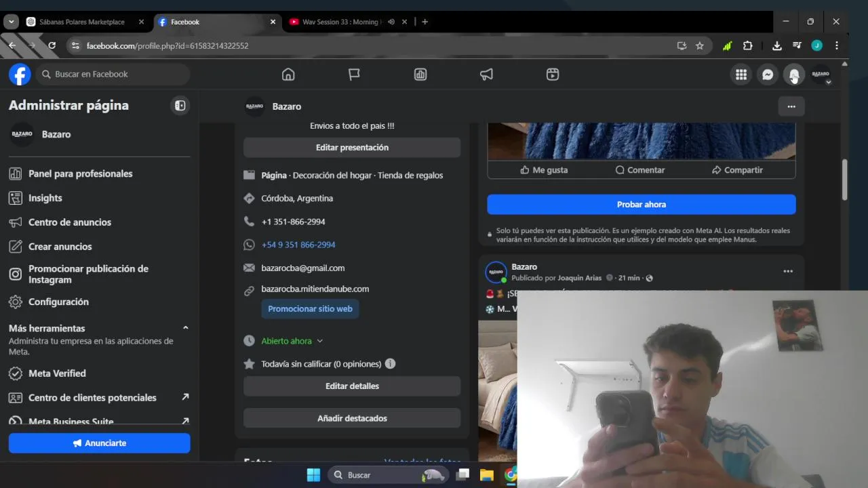Viewport: 868px width, 488px height.
Task: Click Compartir on the post
Action: pos(737,170)
